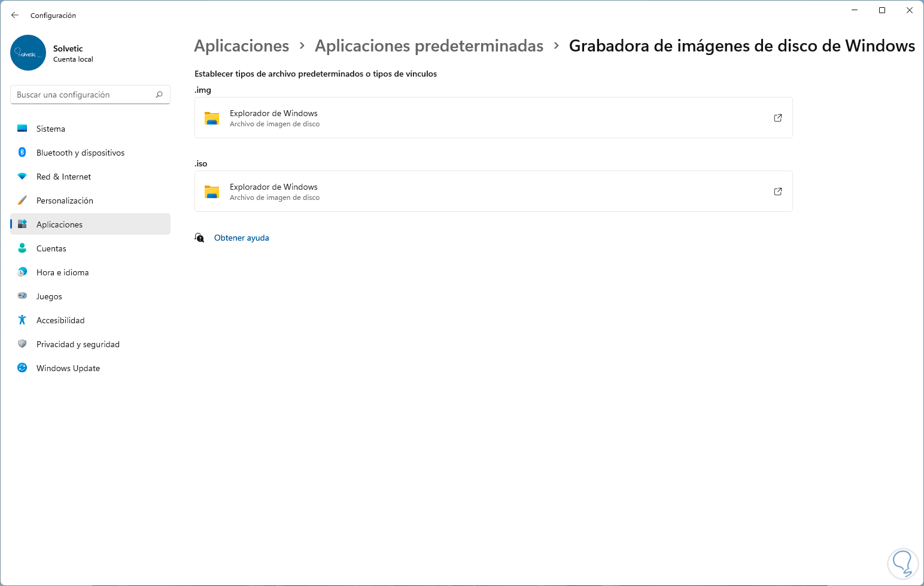Click the search magnifier icon
This screenshot has height=586, width=924.
pos(159,95)
